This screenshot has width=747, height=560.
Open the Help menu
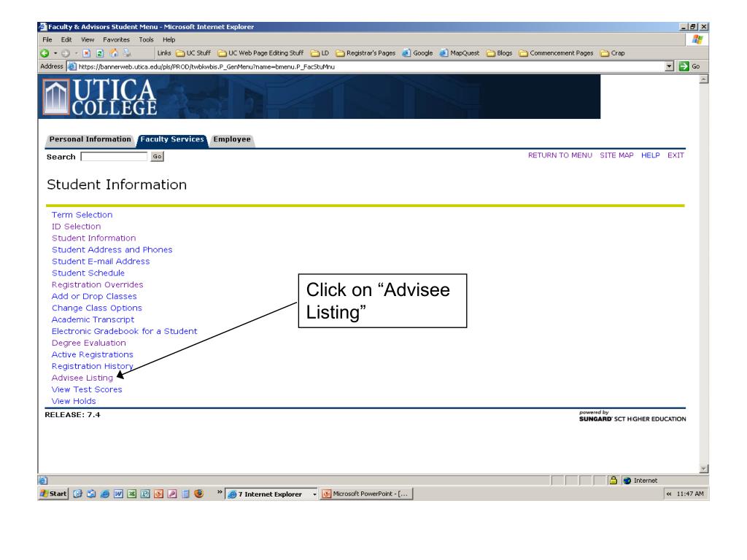tap(169, 40)
